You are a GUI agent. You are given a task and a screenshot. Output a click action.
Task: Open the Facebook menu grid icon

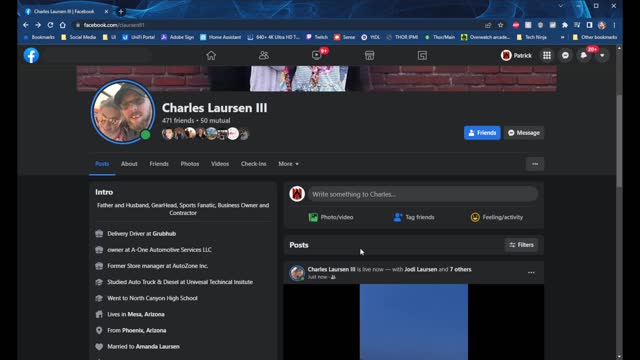click(x=547, y=56)
